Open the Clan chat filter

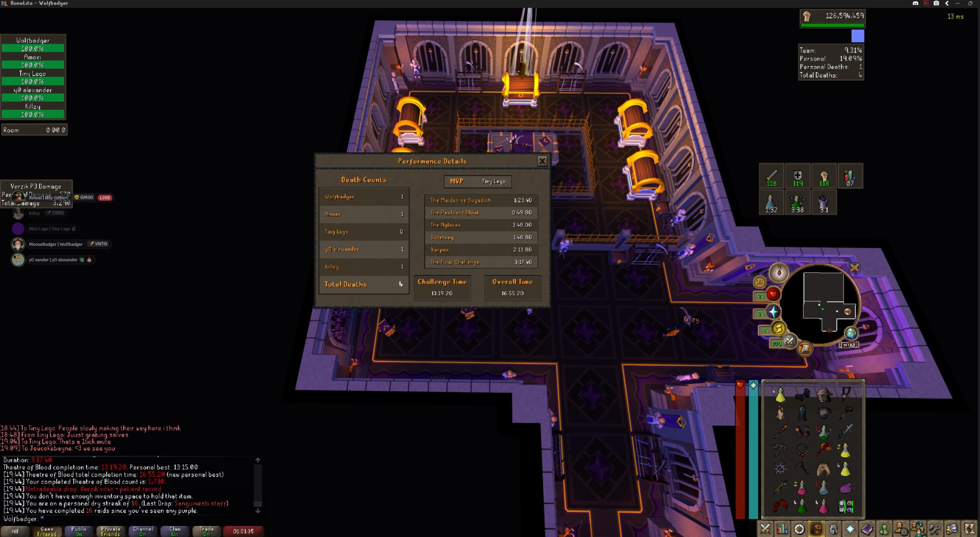175,531
